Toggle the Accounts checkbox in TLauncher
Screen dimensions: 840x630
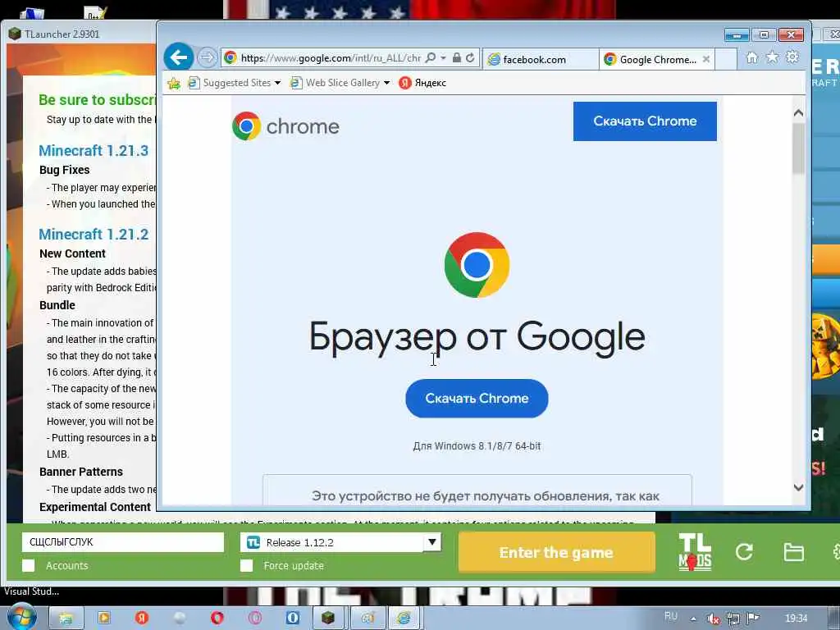pyautogui.click(x=29, y=566)
